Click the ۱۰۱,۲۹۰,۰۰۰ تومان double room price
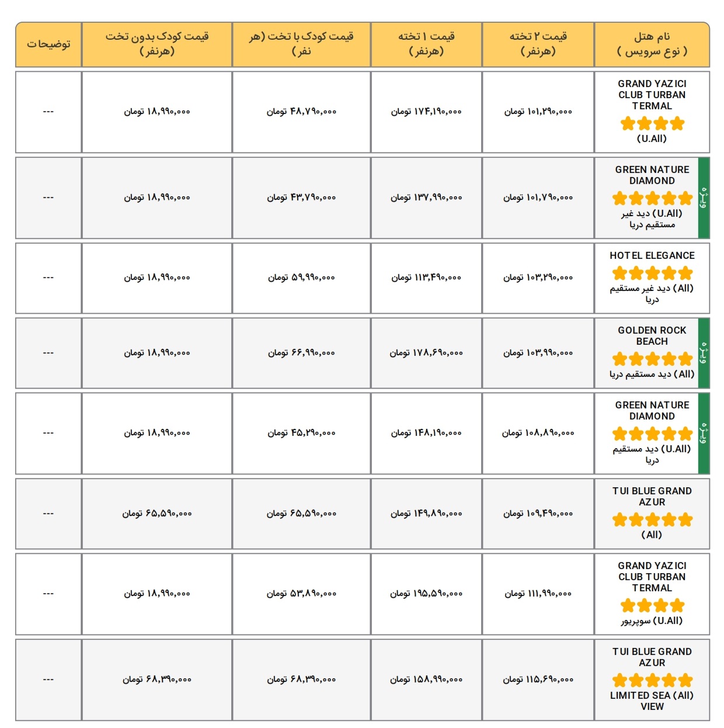This screenshot has height=728, width=724. click(538, 112)
